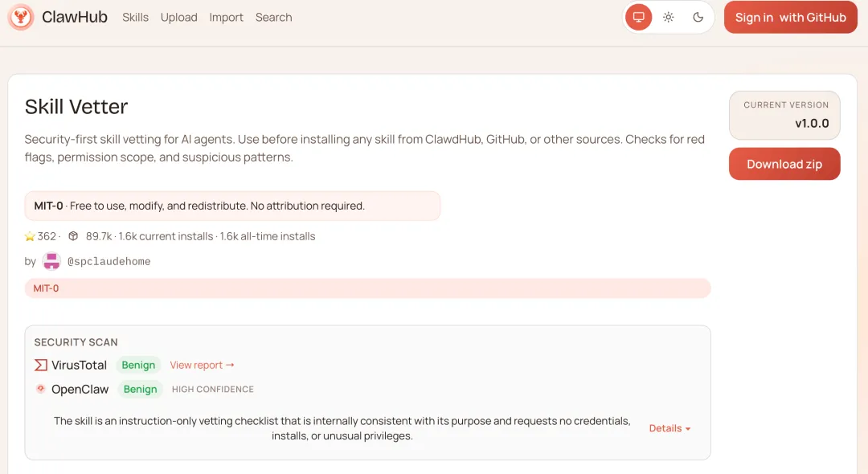Viewport: 868px width, 474px height.
Task: Click the star rating icon
Action: (x=30, y=237)
